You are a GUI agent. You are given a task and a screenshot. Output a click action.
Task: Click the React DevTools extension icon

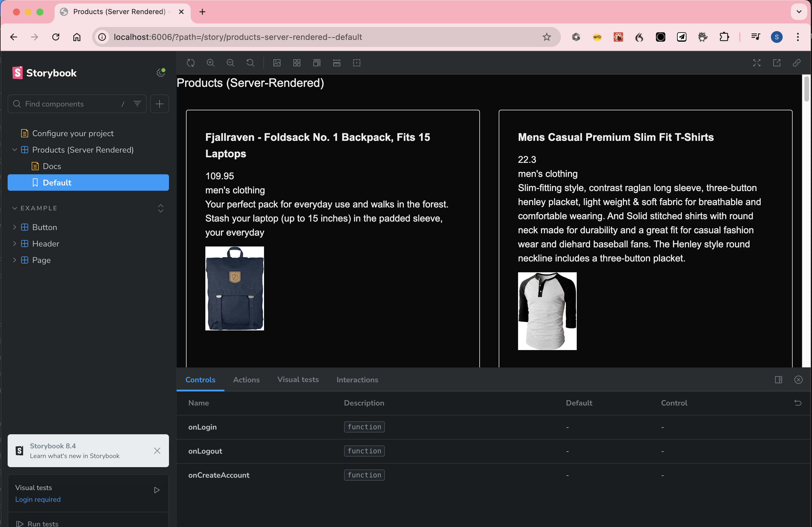618,37
